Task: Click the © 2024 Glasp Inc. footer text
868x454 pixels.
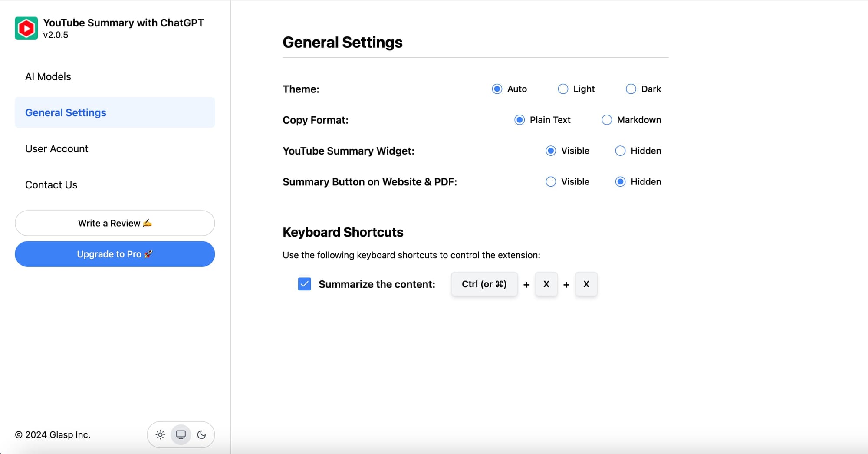Action: pyautogui.click(x=53, y=435)
